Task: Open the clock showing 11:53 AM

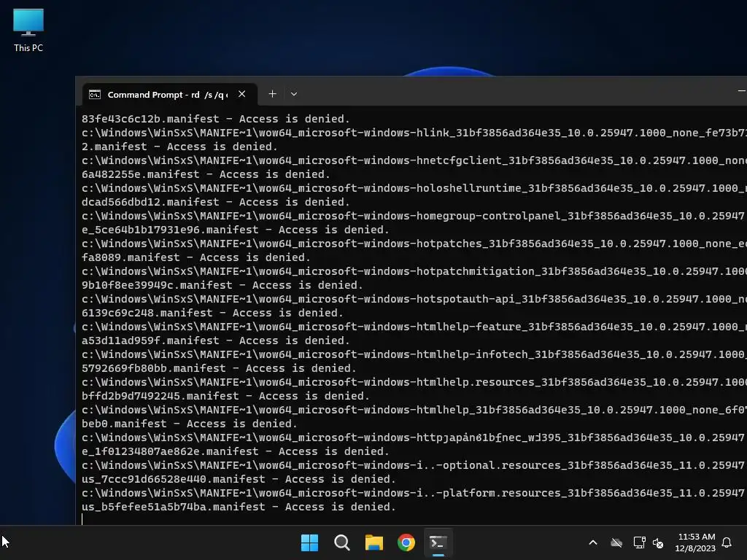Action: (x=695, y=542)
